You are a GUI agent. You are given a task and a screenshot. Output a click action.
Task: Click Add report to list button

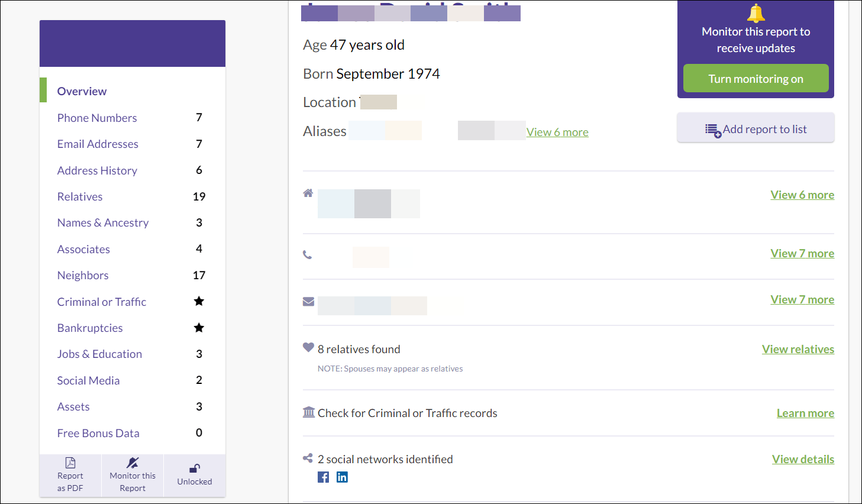(x=756, y=128)
